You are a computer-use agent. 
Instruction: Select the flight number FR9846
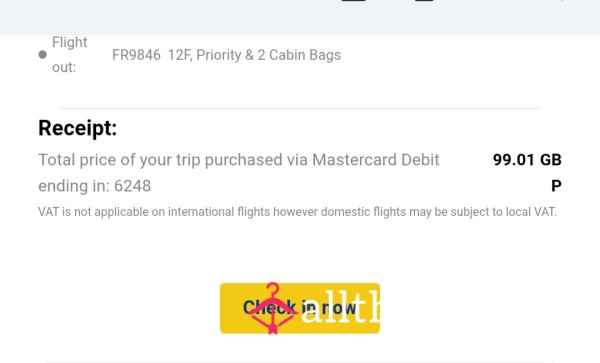pos(136,55)
